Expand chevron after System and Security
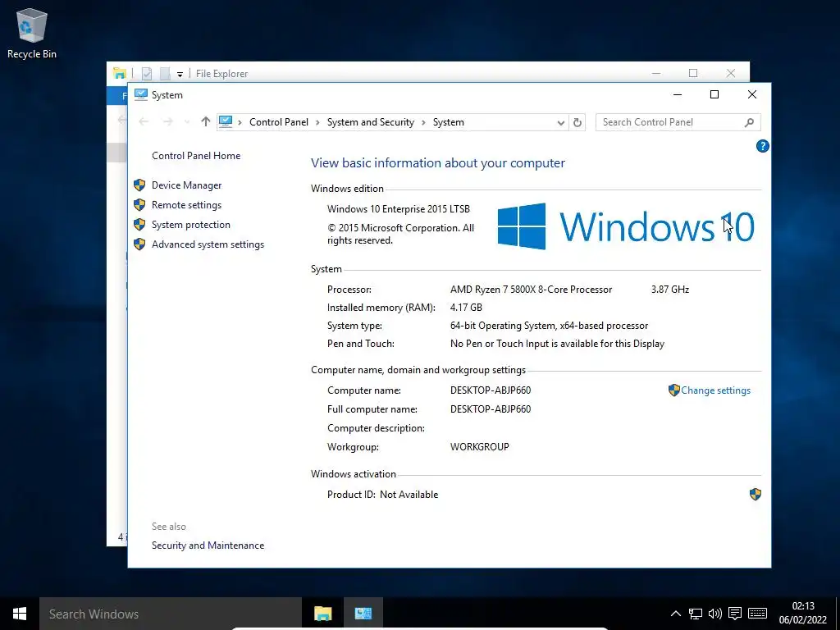 (423, 123)
